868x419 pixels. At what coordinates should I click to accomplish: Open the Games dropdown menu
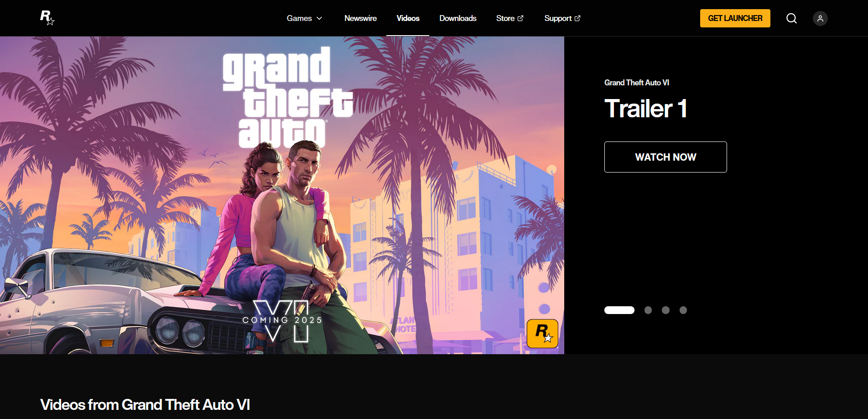point(304,18)
